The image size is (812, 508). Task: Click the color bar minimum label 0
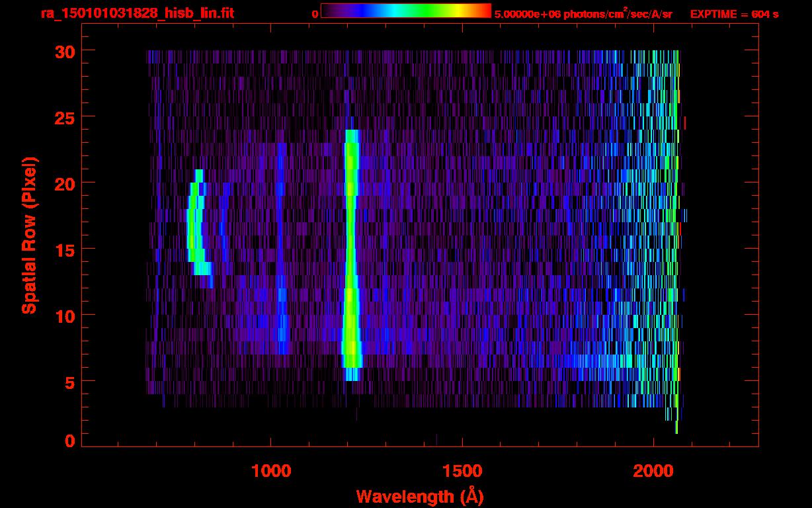point(315,14)
